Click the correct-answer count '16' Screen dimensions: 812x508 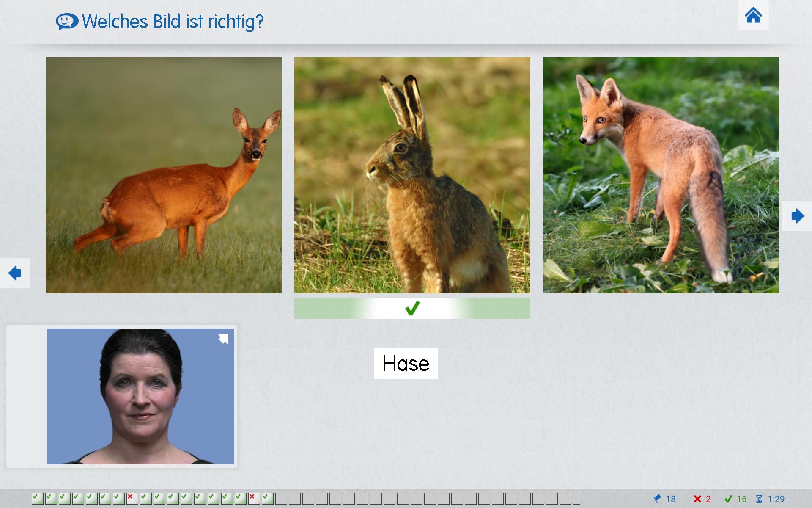tap(742, 499)
